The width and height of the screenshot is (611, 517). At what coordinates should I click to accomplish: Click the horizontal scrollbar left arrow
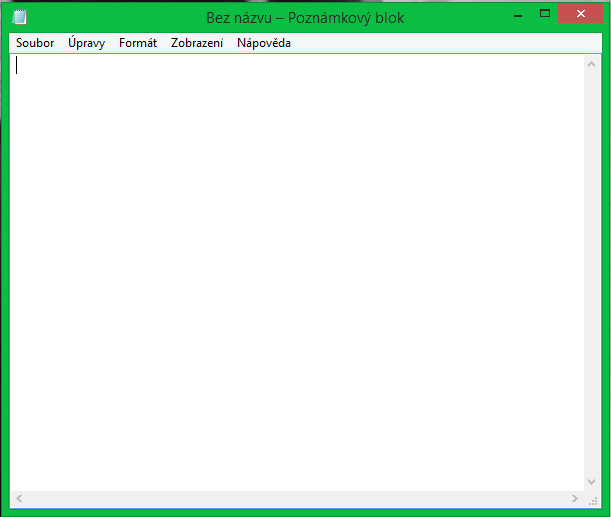point(19,498)
